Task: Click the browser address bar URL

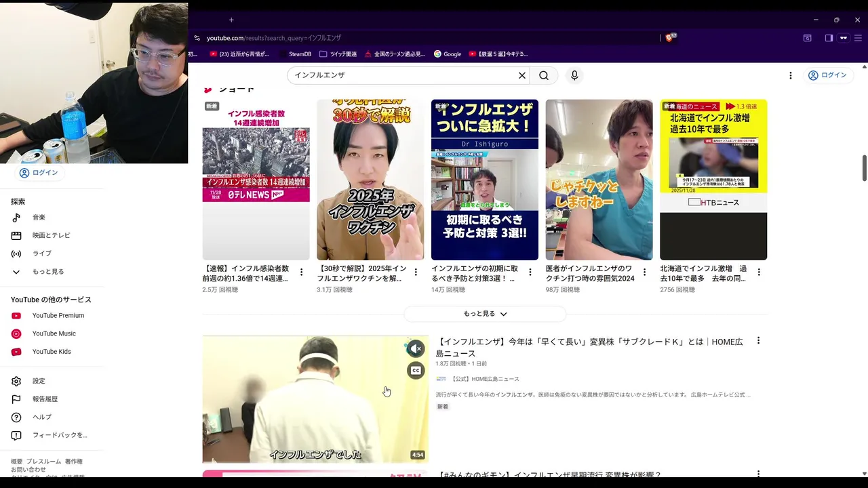Action: point(274,38)
